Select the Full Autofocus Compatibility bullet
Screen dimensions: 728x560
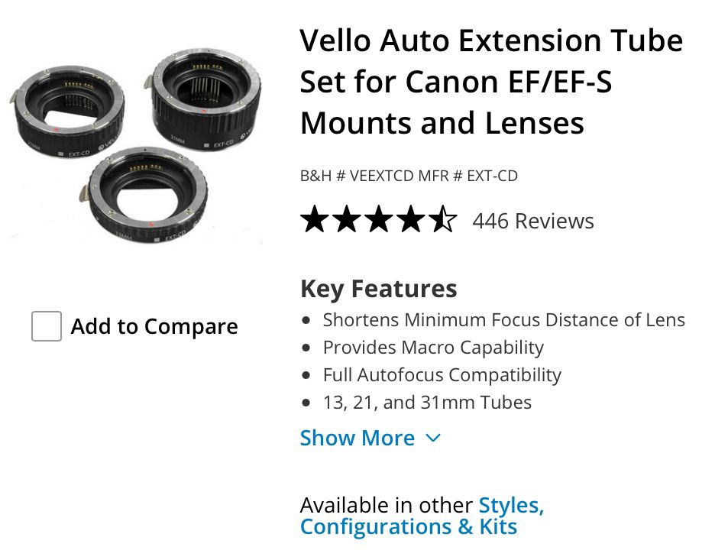[x=442, y=375]
